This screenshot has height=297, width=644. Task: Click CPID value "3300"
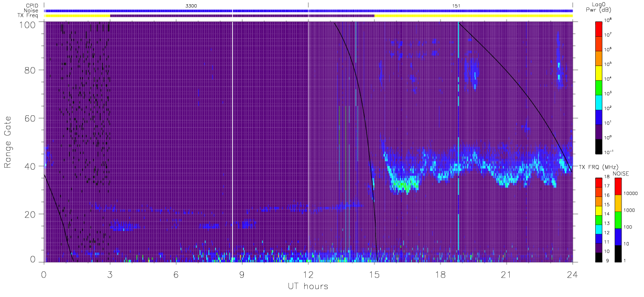click(x=192, y=5)
